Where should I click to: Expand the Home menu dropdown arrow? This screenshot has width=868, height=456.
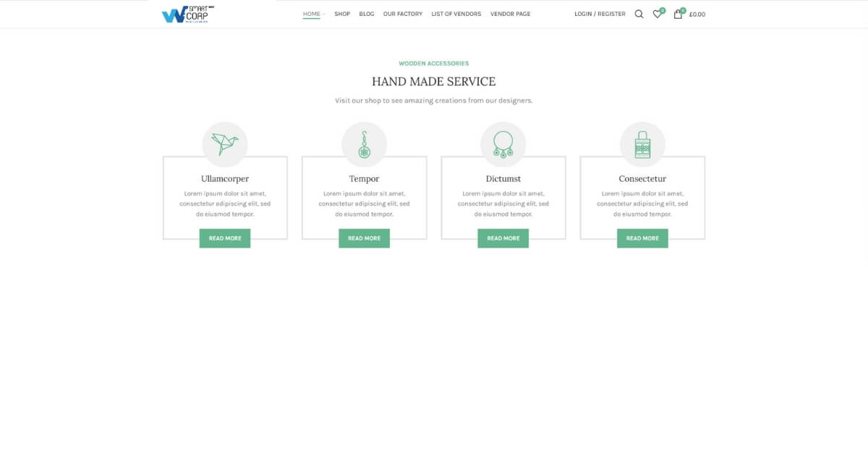(x=324, y=14)
